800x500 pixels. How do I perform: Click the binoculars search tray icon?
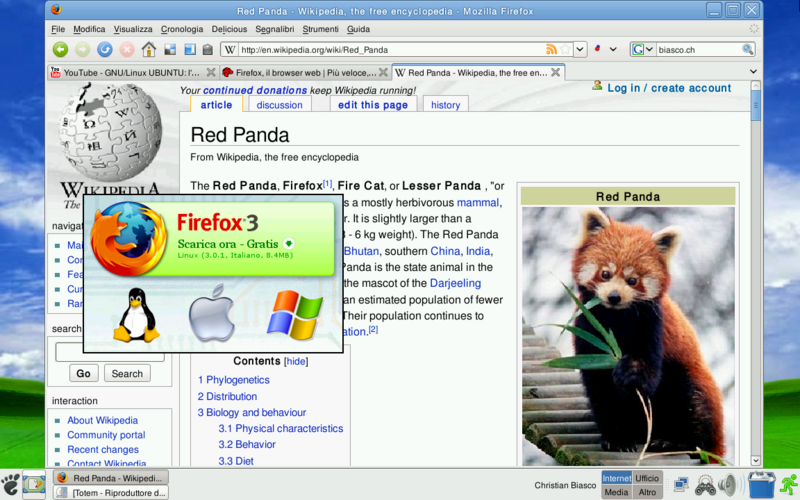(x=705, y=485)
